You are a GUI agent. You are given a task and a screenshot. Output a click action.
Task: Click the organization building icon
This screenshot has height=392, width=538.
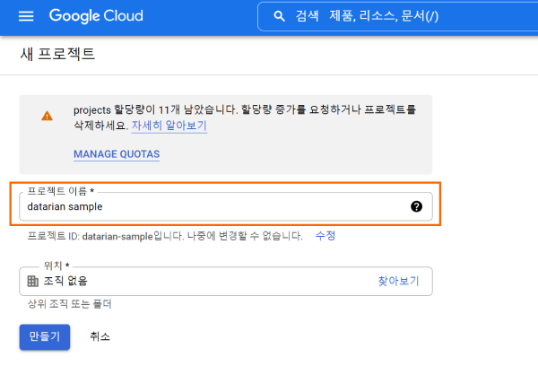pyautogui.click(x=33, y=282)
